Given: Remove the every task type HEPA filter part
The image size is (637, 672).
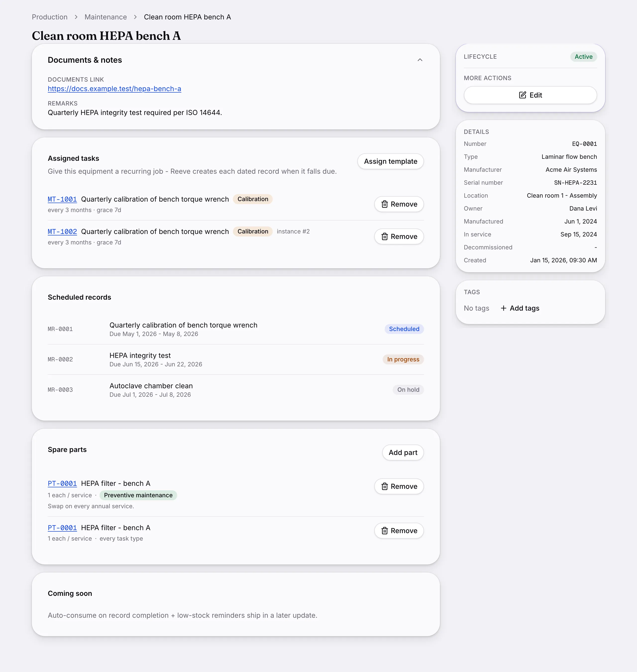Looking at the screenshot, I should pos(399,531).
